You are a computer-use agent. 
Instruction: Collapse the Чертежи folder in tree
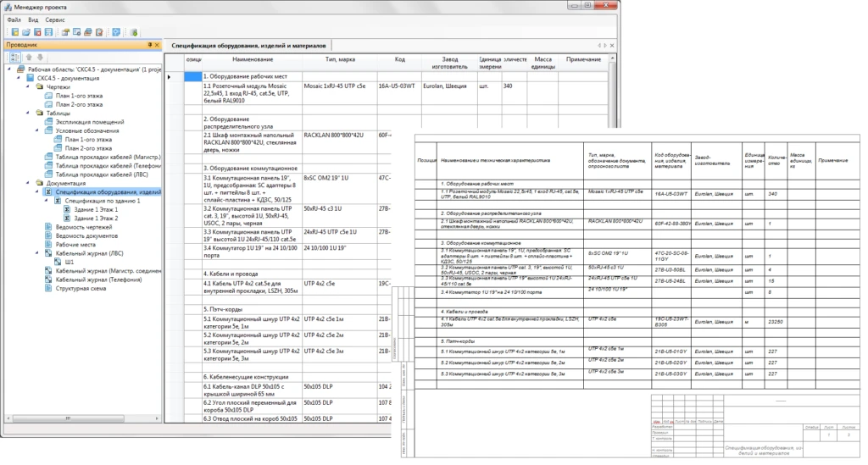coord(29,86)
